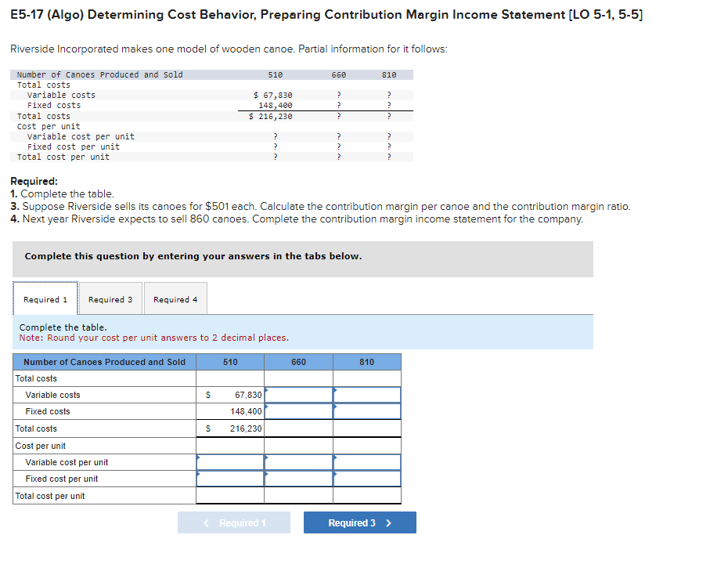
Task: Select the fixed cost per unit field under 660
Action: pyautogui.click(x=299, y=479)
